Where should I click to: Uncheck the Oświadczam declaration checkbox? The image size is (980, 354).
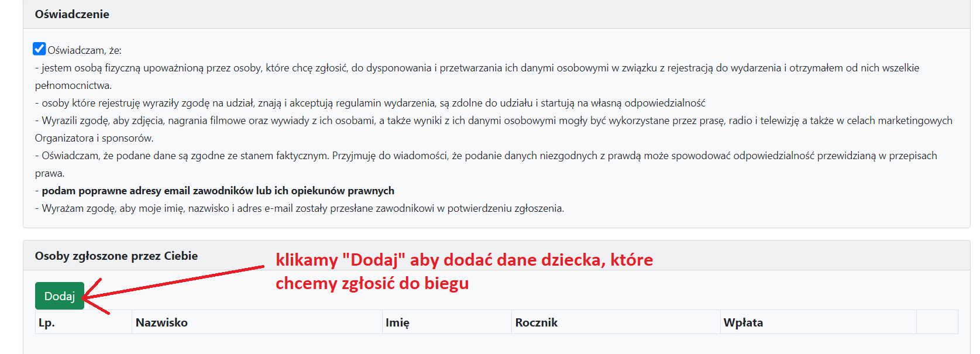tap(39, 49)
